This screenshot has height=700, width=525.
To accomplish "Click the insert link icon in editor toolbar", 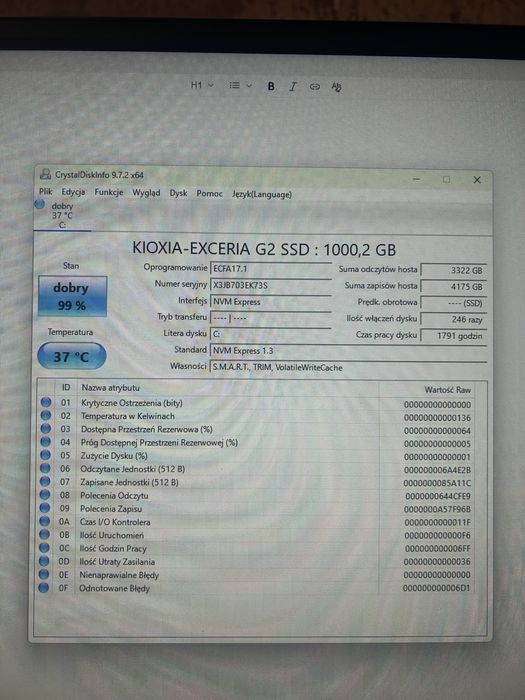I will point(315,87).
